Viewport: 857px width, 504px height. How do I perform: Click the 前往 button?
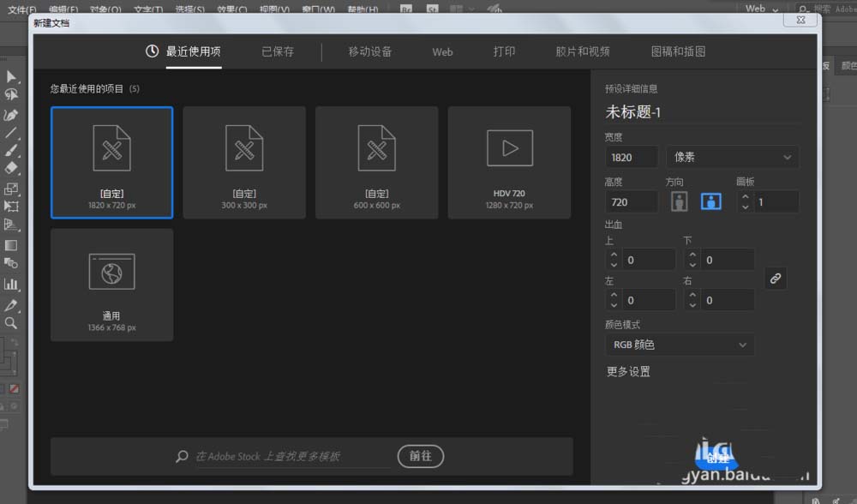coord(420,456)
